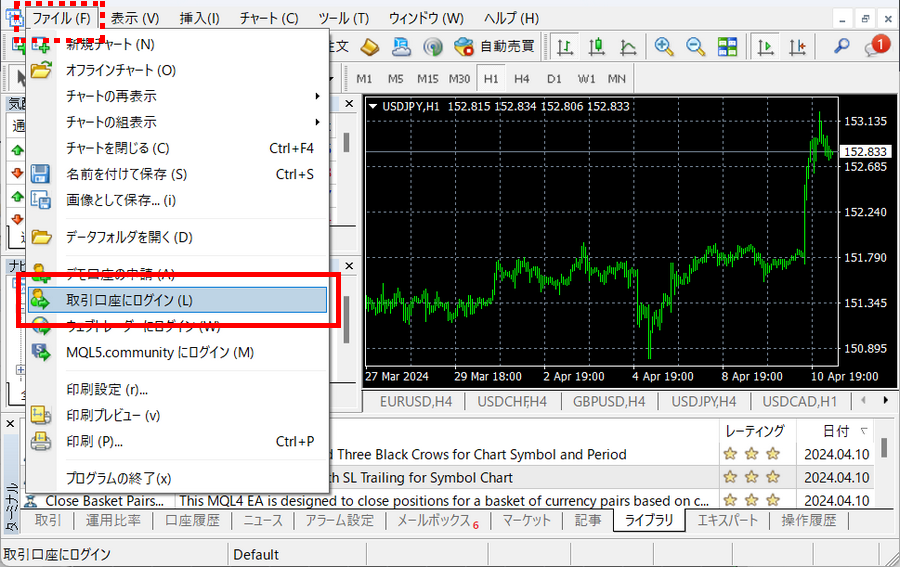Open 印刷設定 (r)... menu entry
Image resolution: width=900 pixels, height=567 pixels.
click(x=177, y=390)
